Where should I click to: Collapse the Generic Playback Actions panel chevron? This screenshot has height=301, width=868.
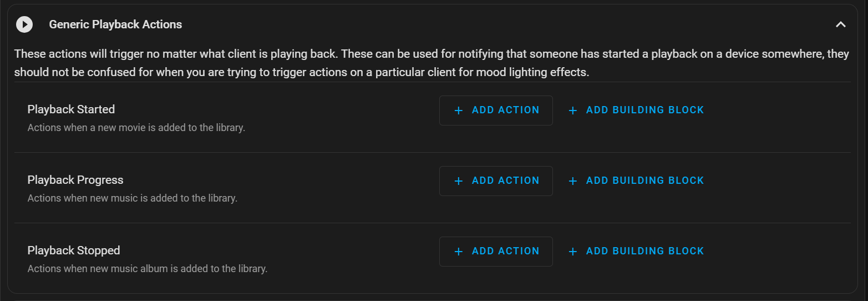(x=841, y=24)
